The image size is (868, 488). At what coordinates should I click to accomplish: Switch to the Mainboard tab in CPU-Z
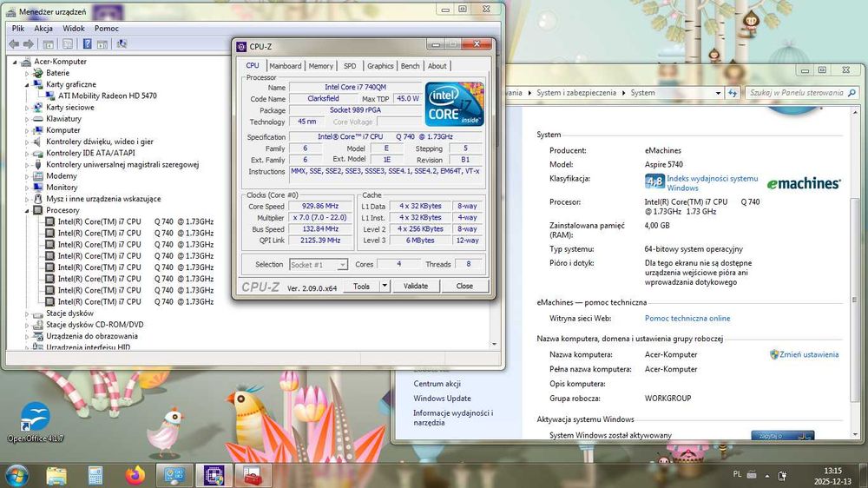pyautogui.click(x=285, y=66)
